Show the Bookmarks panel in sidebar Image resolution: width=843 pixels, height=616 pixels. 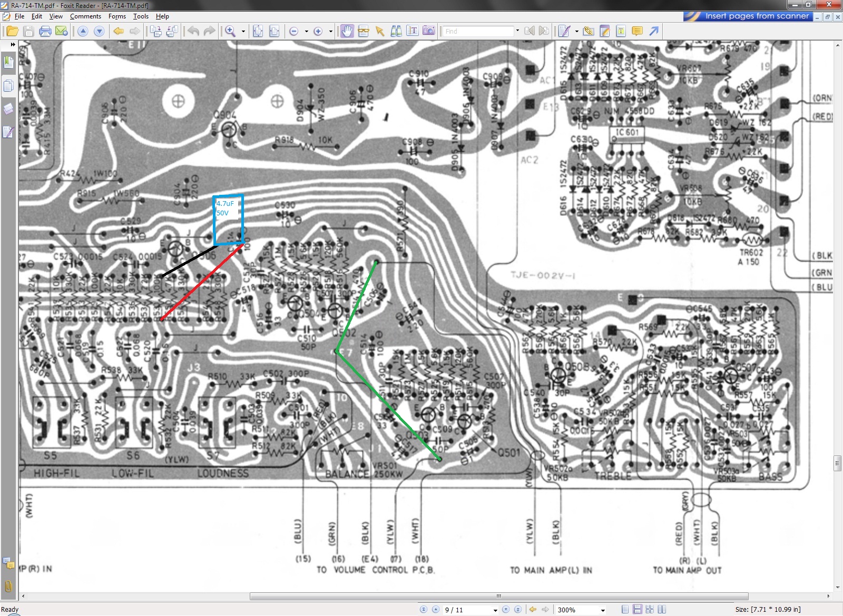click(x=8, y=62)
